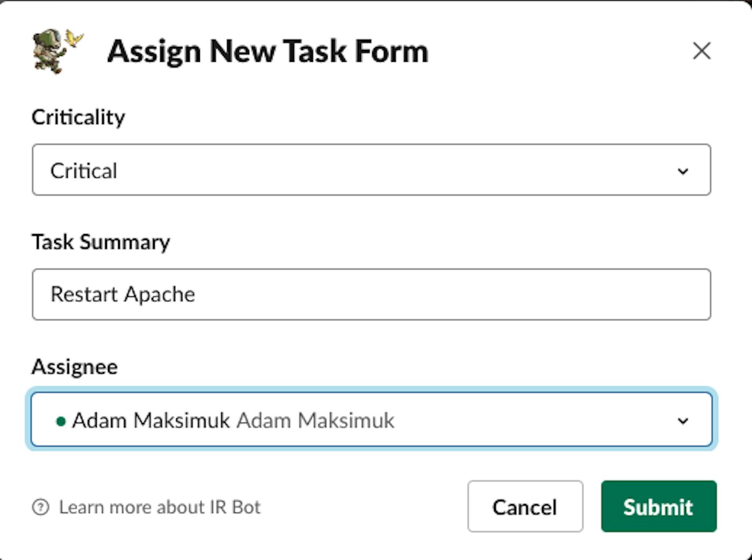This screenshot has height=560, width=752.
Task: Click the Assign New Task Form title
Action: (x=267, y=52)
